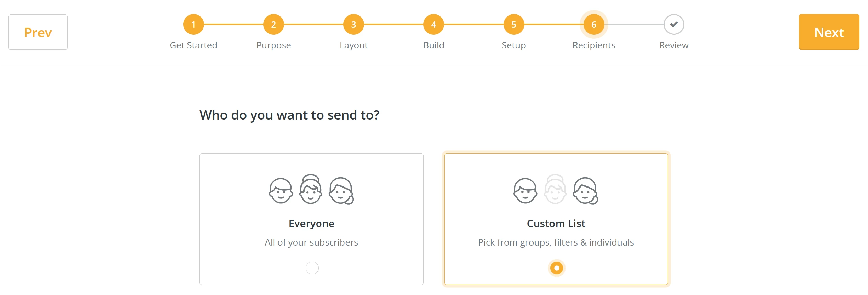The width and height of the screenshot is (868, 295).
Task: Click the Purpose step label
Action: coord(273,45)
